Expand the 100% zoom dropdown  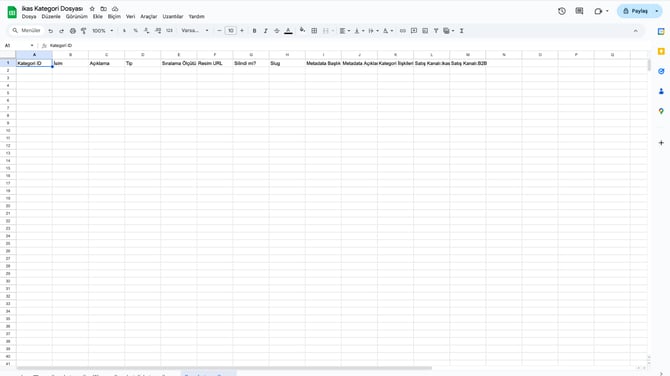[103, 31]
